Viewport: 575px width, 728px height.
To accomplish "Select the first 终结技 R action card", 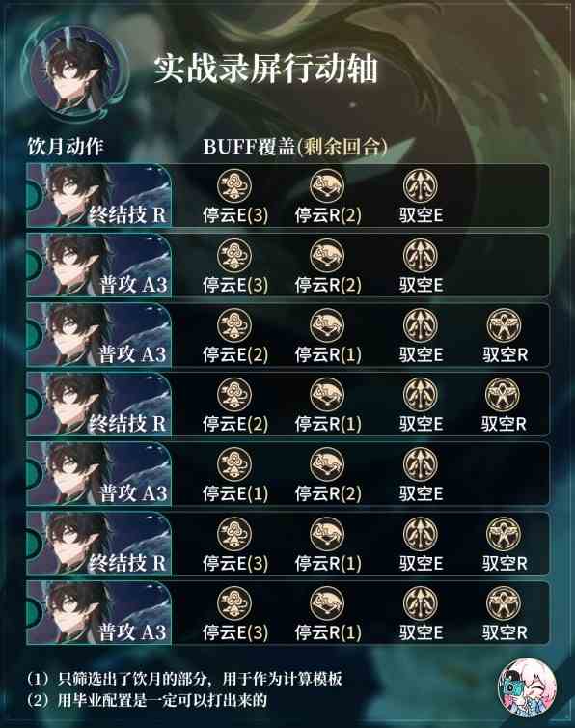I will (x=98, y=195).
